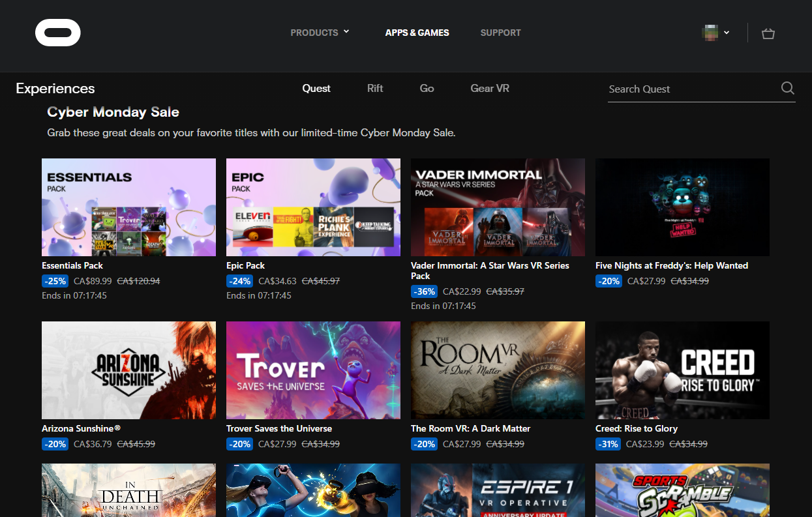The height and width of the screenshot is (517, 812).
Task: Click the -31% badge on Creed
Action: point(609,444)
